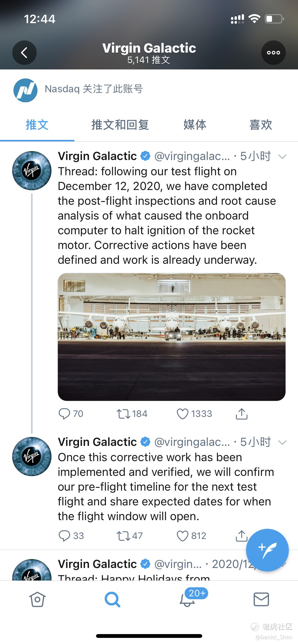Viewport: 298px width, 644px height.
Task: Like the tweet with 1333 likes
Action: coord(183,414)
